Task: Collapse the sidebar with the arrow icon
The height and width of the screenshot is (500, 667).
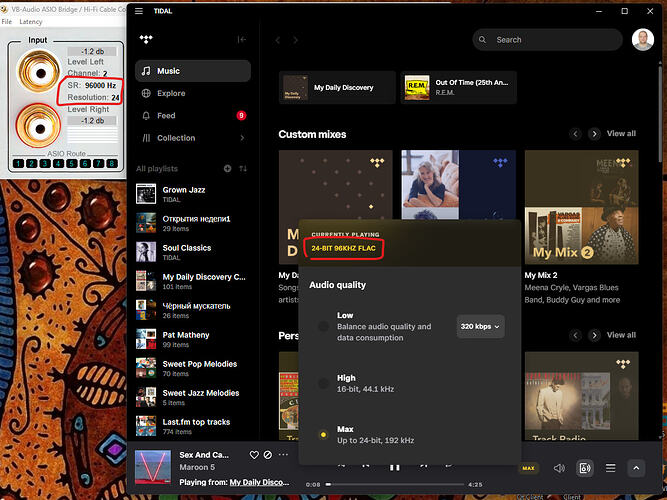Action: pos(242,40)
